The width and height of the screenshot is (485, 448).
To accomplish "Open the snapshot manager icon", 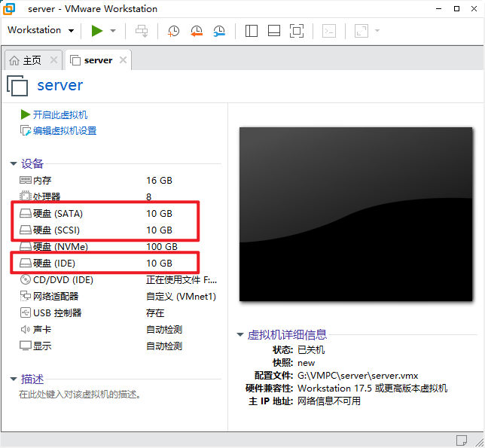I will click(218, 31).
